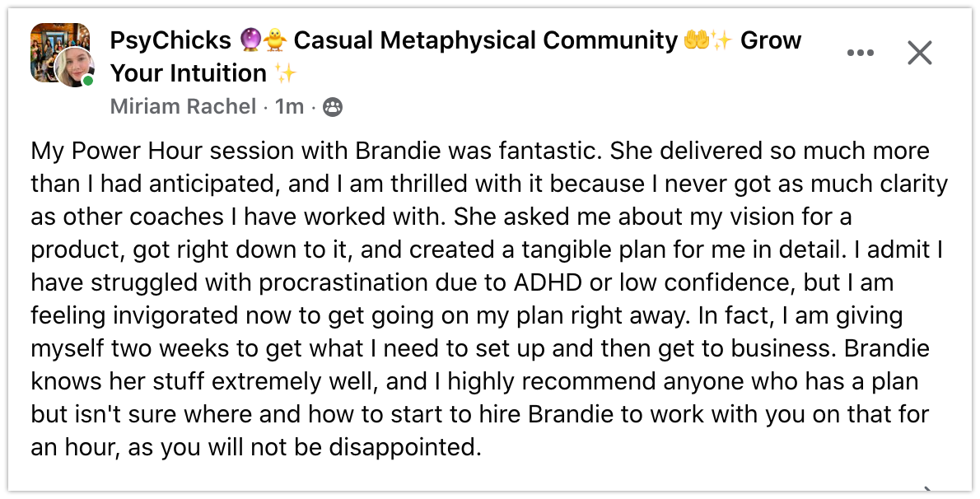Image resolution: width=980 pixels, height=499 pixels.
Task: Open the '1m' post timestamp link
Action: (x=289, y=106)
